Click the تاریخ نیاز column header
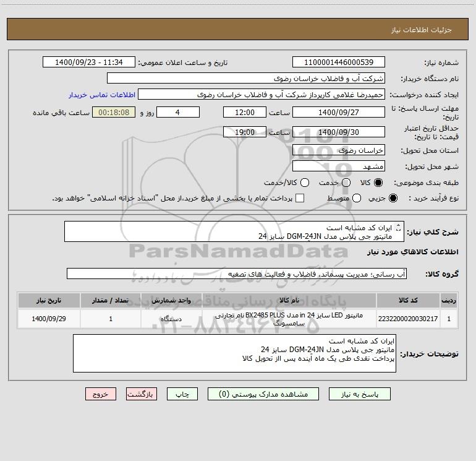This screenshot has width=476, height=461. [49, 301]
